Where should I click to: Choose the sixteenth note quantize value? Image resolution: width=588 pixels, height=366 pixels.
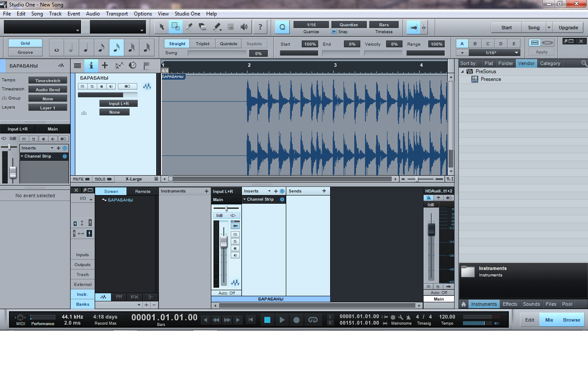(x=117, y=48)
